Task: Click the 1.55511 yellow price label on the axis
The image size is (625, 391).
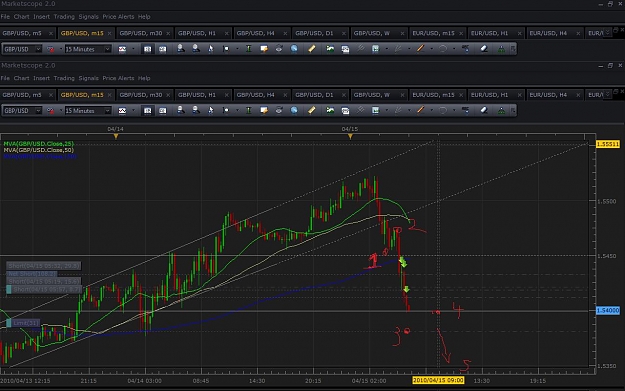Action: pyautogui.click(x=608, y=144)
